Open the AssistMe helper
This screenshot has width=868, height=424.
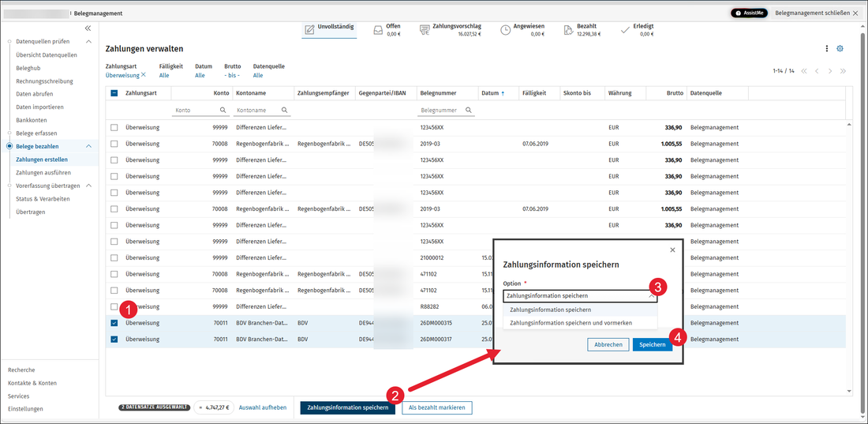[x=749, y=13]
